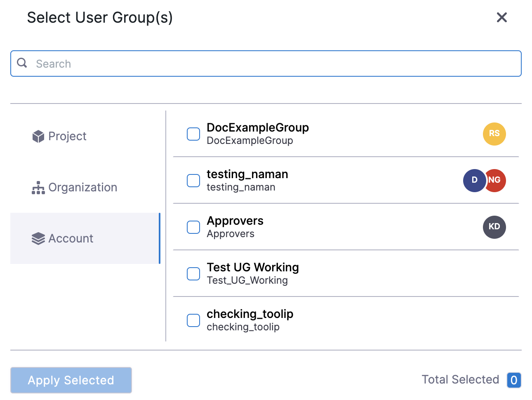Focus the Search input field
The width and height of the screenshot is (532, 400).
[x=272, y=64]
